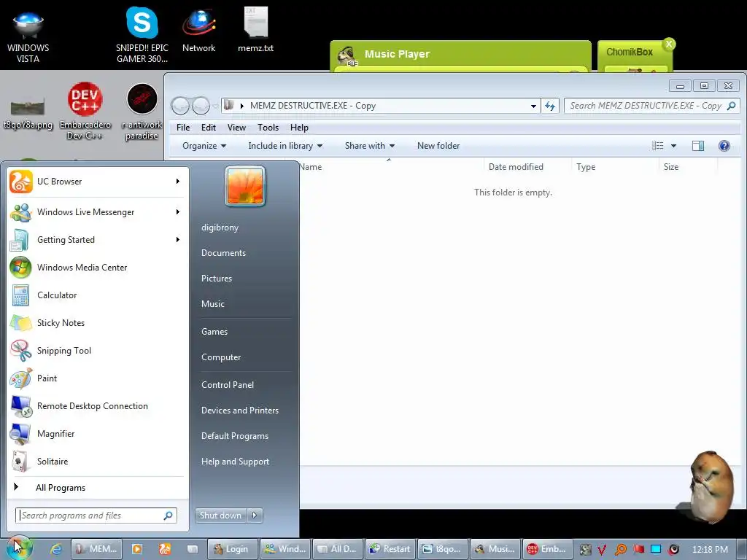Click the change view icon in Explorer
The height and width of the screenshot is (560, 747).
click(x=657, y=146)
